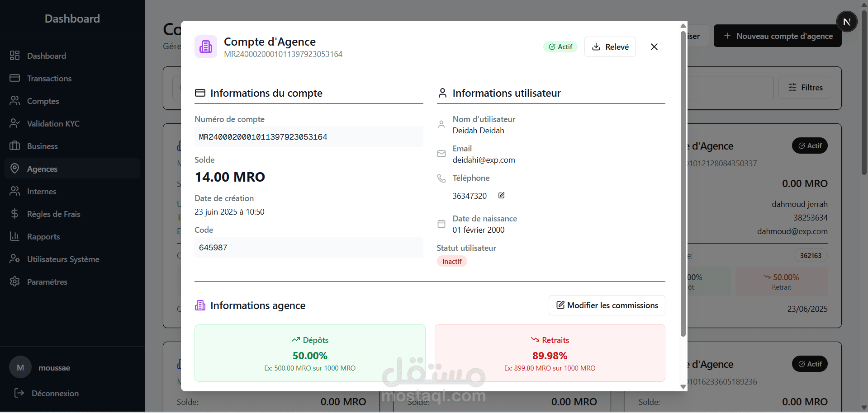This screenshot has height=413, width=868.
Task: Go to Utilisateurs Système
Action: click(72, 259)
